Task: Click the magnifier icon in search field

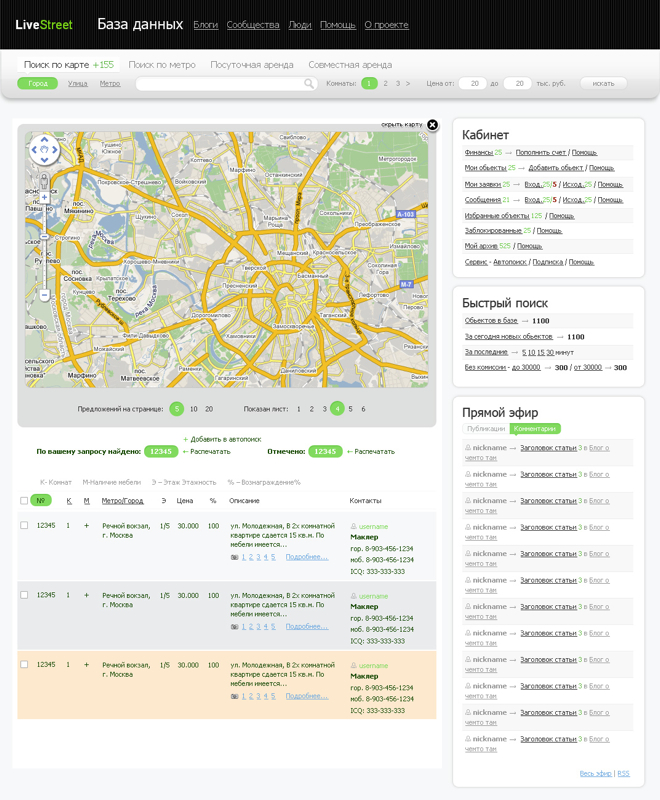Action: pyautogui.click(x=310, y=84)
